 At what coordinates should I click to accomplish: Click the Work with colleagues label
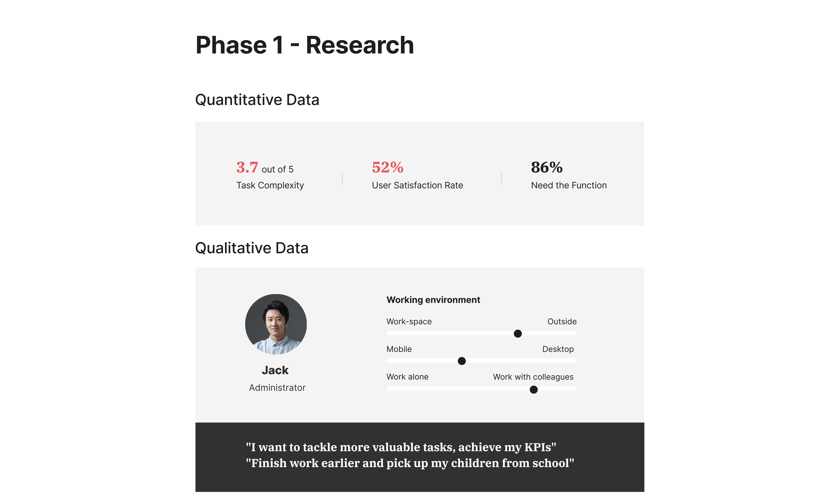click(x=533, y=377)
